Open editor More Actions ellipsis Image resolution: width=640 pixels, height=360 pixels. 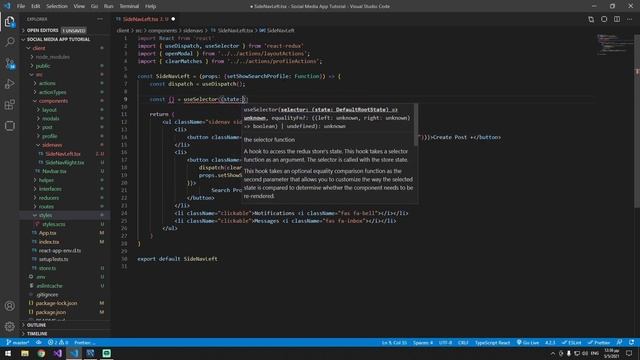(630, 19)
